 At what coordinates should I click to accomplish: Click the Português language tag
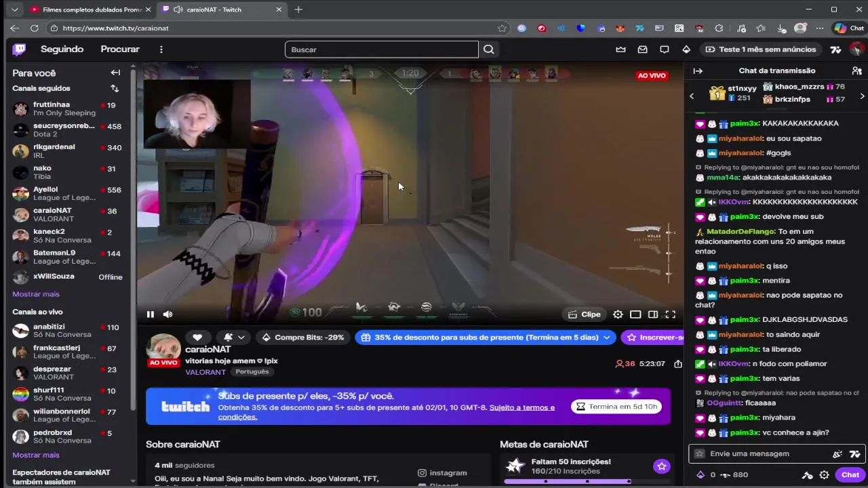[252, 372]
